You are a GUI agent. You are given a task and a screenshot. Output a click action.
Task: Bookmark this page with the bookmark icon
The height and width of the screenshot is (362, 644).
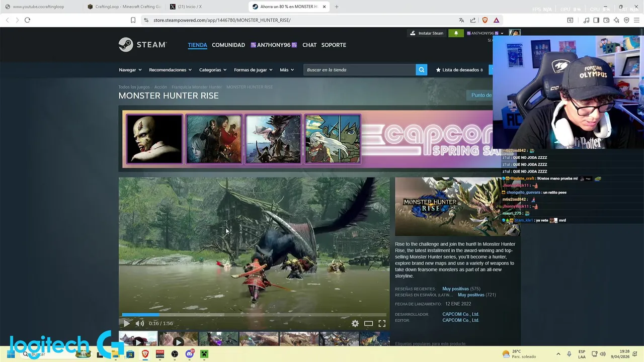click(x=133, y=20)
